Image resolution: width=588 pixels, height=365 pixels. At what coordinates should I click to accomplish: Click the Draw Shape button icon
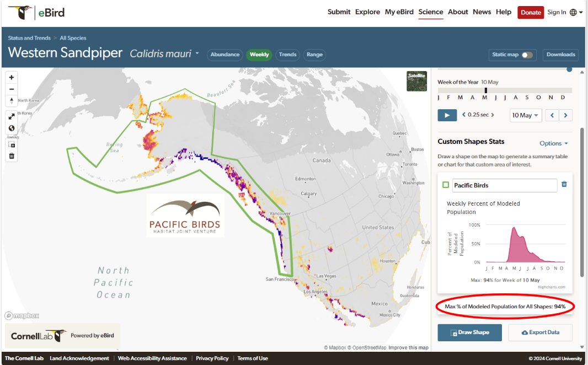(453, 333)
